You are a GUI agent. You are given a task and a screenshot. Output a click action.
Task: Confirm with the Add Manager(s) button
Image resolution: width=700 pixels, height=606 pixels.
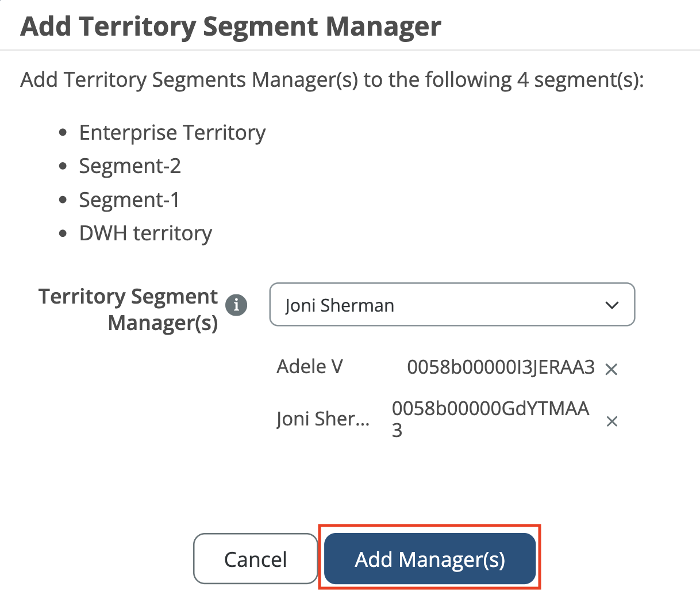tap(430, 559)
